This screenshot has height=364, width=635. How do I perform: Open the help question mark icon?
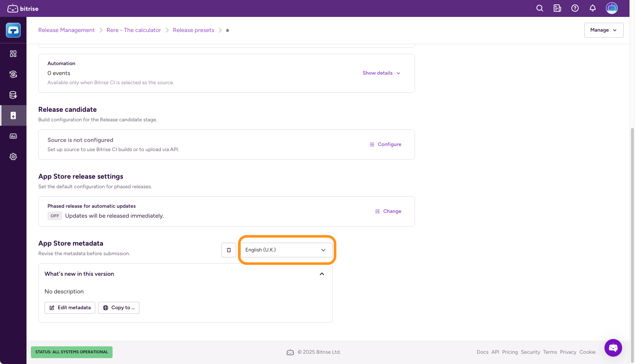click(x=575, y=8)
